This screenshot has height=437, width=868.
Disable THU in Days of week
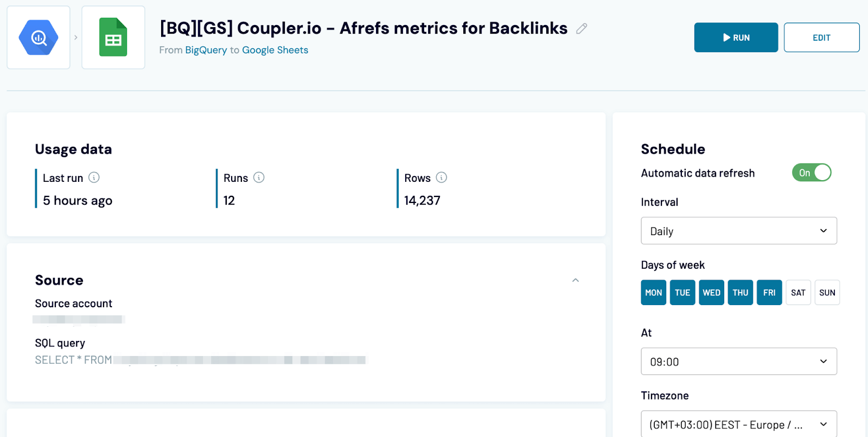[x=739, y=292]
